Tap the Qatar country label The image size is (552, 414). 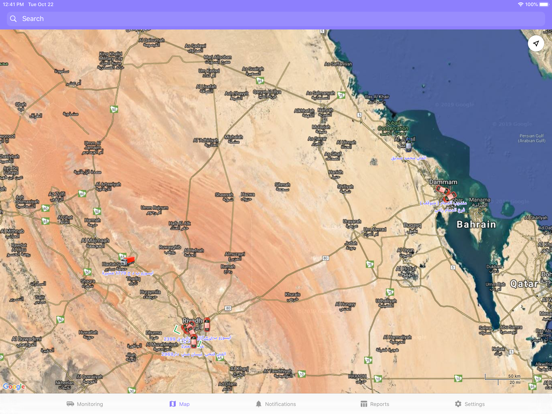(x=524, y=284)
